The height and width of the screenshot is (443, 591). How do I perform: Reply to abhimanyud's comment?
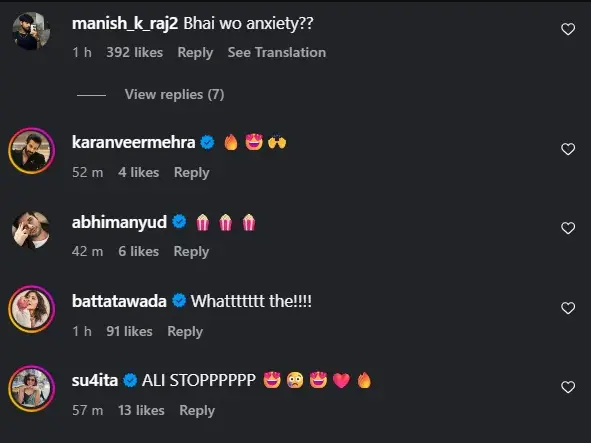191,251
